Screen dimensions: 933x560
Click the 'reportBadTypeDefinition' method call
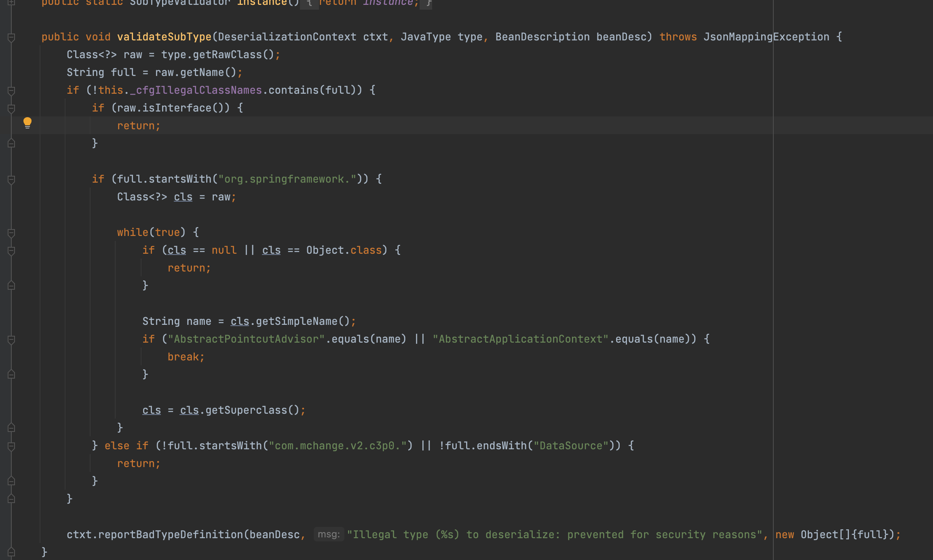(x=170, y=535)
